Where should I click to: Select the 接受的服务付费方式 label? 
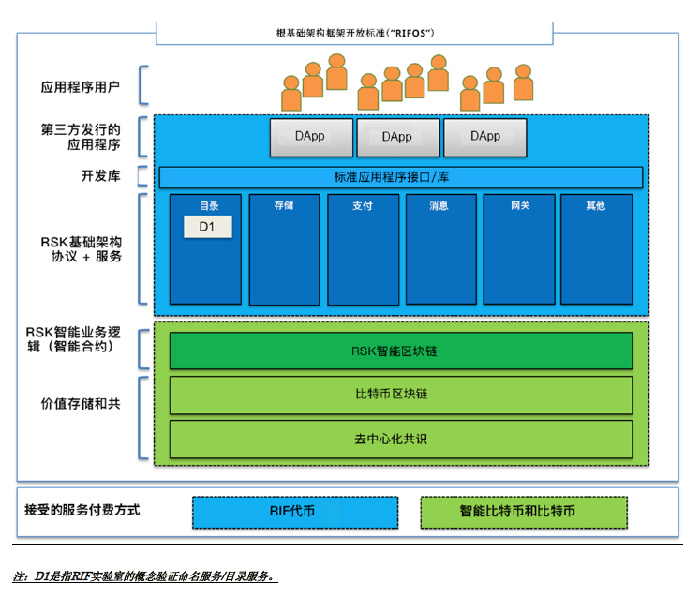click(x=82, y=510)
